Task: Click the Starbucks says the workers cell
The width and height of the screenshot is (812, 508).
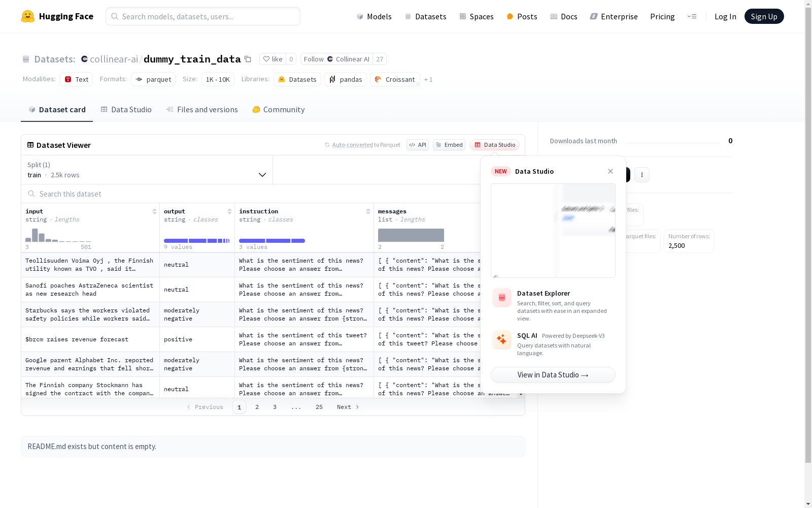Action: click(x=90, y=314)
